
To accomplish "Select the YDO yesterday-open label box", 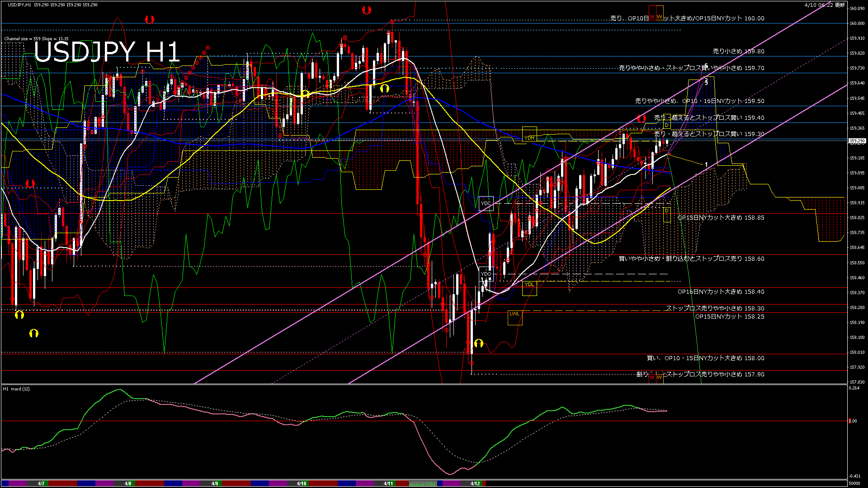I will pos(486,274).
